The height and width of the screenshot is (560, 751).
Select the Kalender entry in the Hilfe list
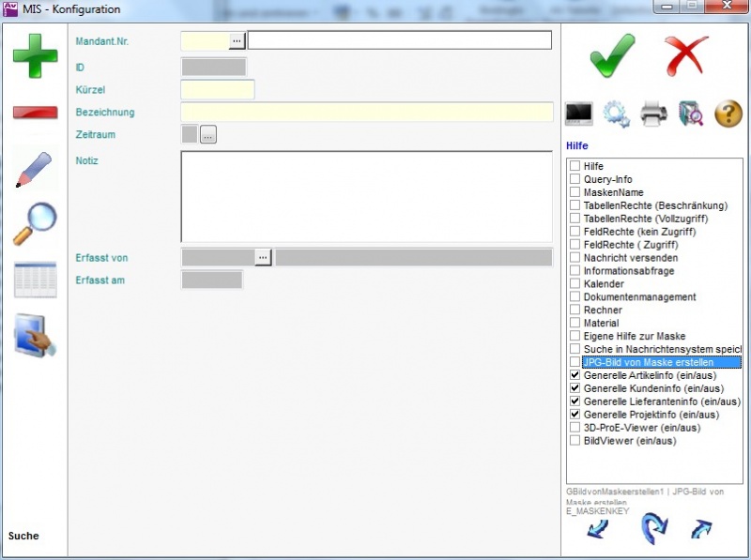click(603, 283)
